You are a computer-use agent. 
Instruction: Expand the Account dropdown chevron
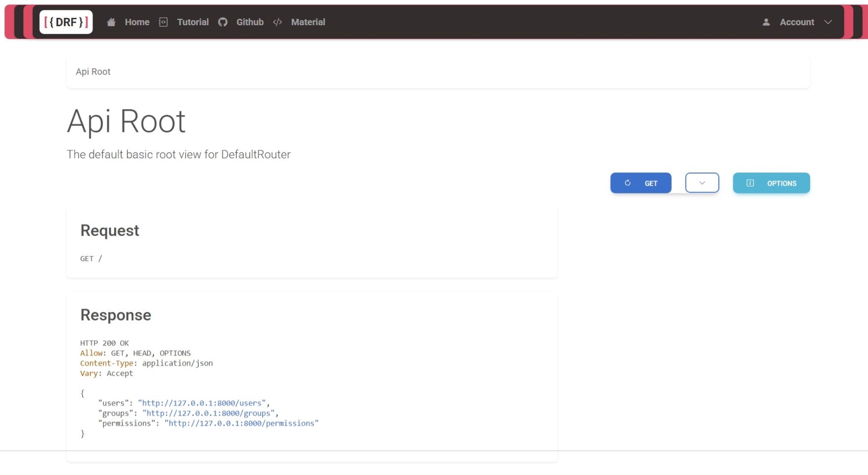pos(828,22)
